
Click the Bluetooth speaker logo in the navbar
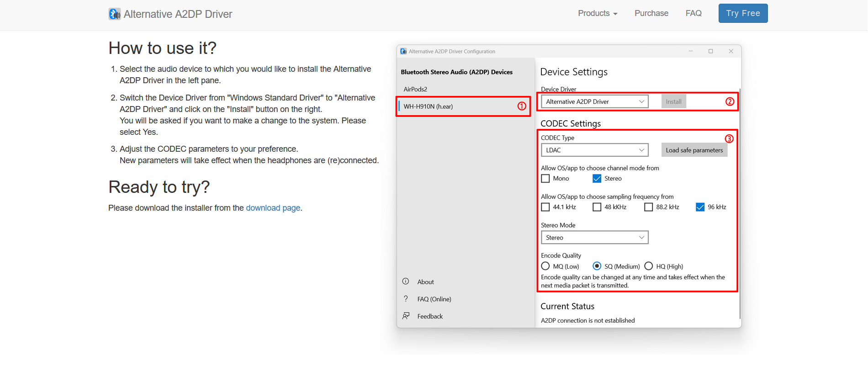115,14
